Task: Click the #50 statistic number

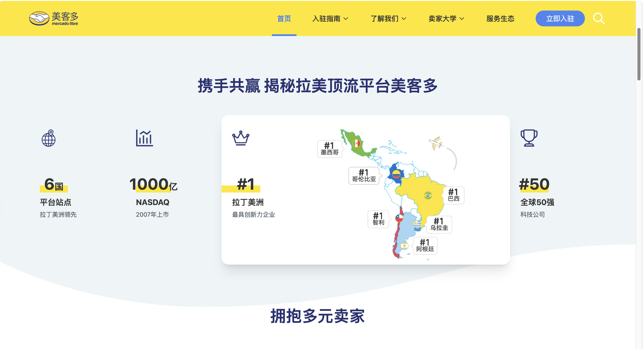Action: point(534,184)
